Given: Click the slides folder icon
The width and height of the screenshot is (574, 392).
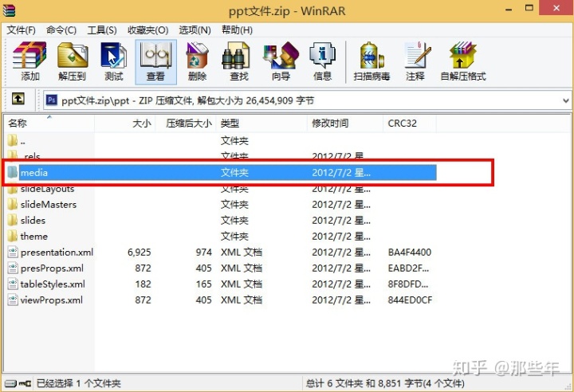Looking at the screenshot, I should pos(13,221).
